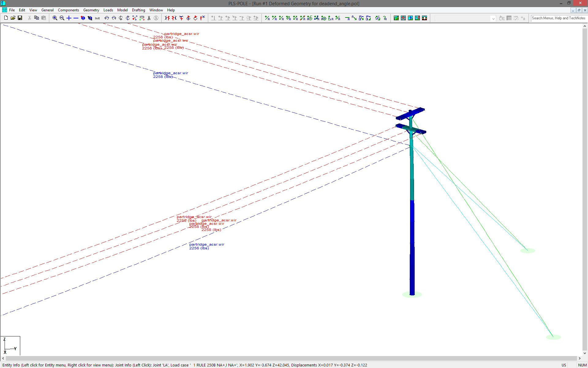Open the Edit menu

click(x=22, y=10)
